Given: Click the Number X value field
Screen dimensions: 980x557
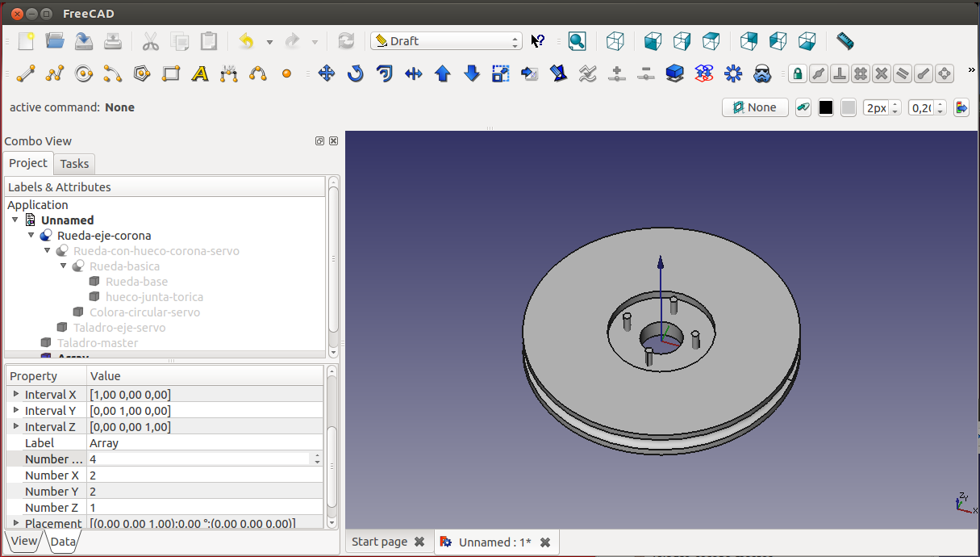Looking at the screenshot, I should click(x=206, y=475).
